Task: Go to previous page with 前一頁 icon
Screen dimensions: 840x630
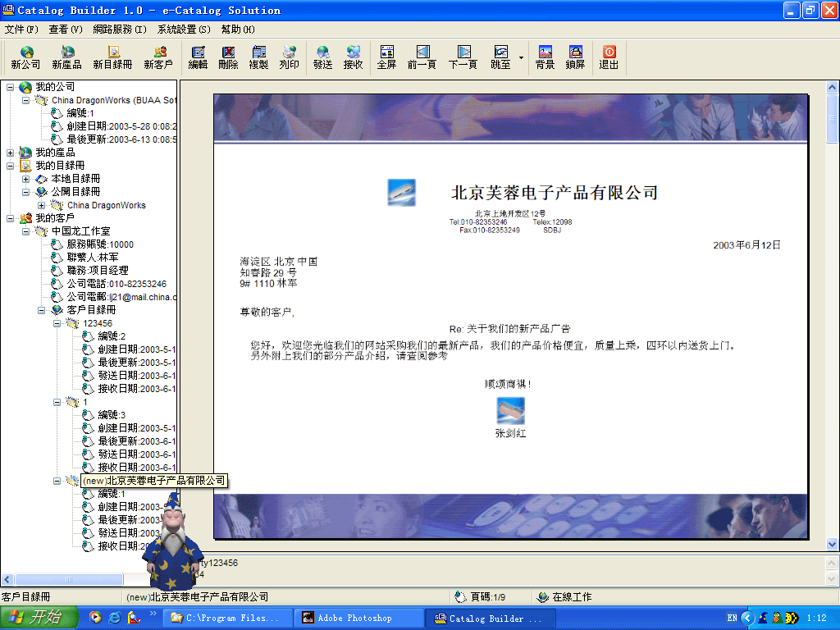Action: click(422, 57)
